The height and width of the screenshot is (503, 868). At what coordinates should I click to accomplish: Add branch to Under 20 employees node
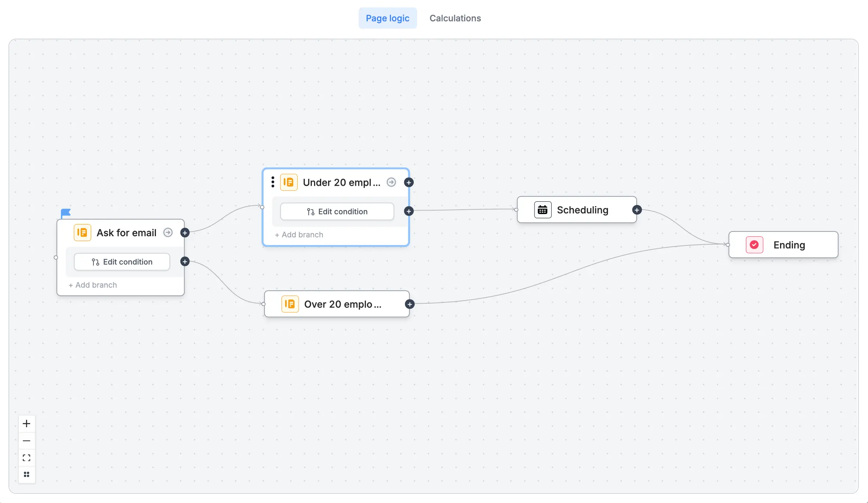(x=299, y=235)
